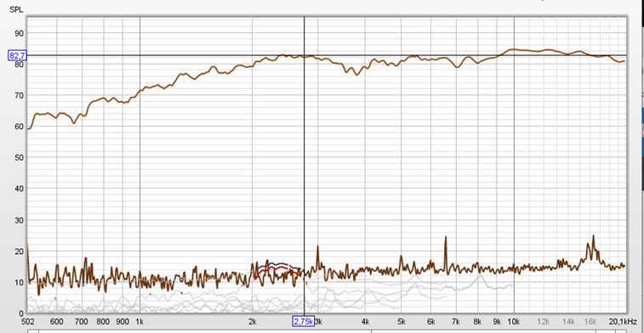
Task: Click the response dip near 3.8k on the top trace
Action: tap(356, 74)
